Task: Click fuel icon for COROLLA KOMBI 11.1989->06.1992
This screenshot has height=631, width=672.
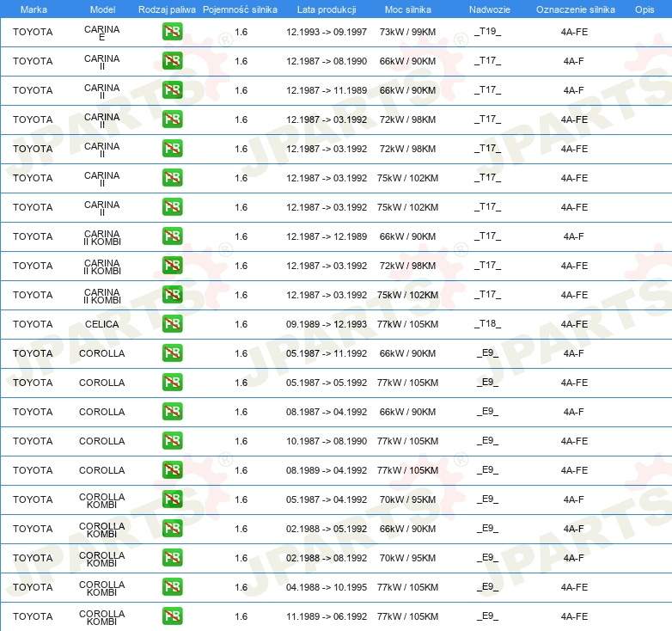Action: pyautogui.click(x=172, y=616)
